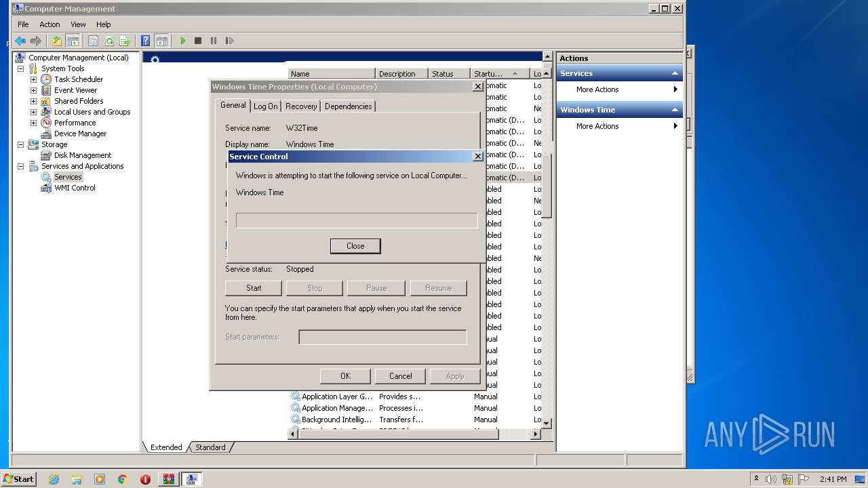Select Disk Management in the tree
Screen dimensions: 868x488
[83, 155]
